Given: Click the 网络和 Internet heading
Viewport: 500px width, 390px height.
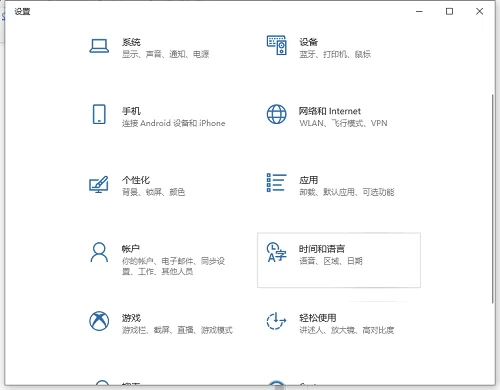Looking at the screenshot, I should [x=330, y=111].
